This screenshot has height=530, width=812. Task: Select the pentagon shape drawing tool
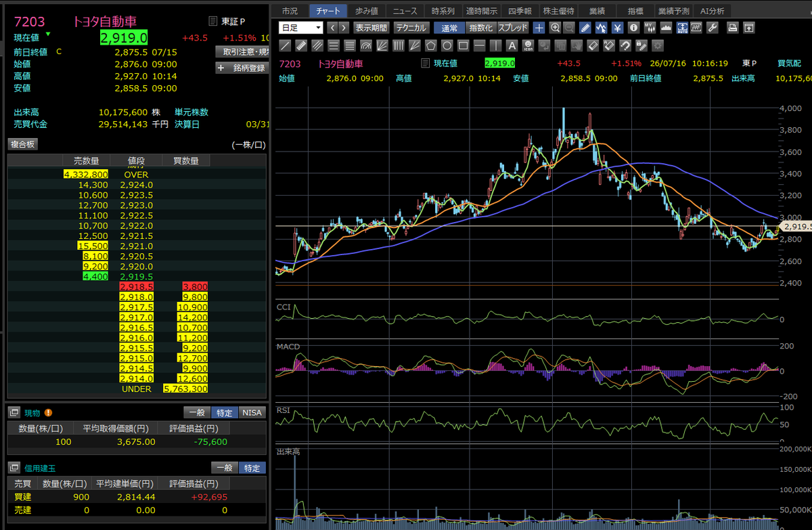coord(430,46)
